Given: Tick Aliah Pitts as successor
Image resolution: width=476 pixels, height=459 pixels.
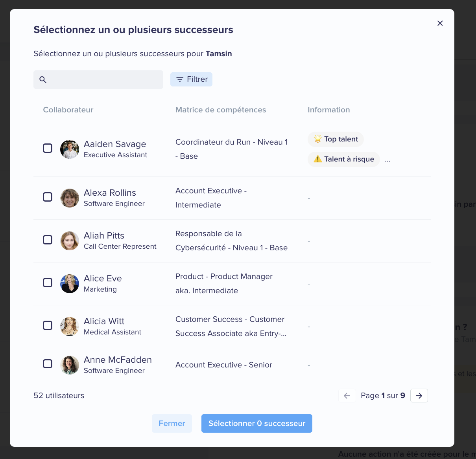Looking at the screenshot, I should coord(48,240).
